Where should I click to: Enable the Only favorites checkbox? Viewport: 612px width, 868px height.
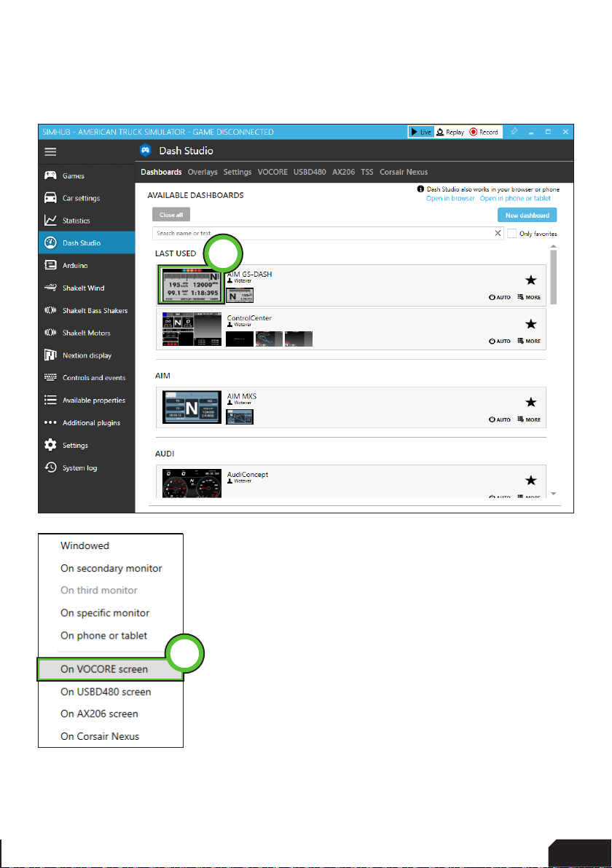[511, 234]
